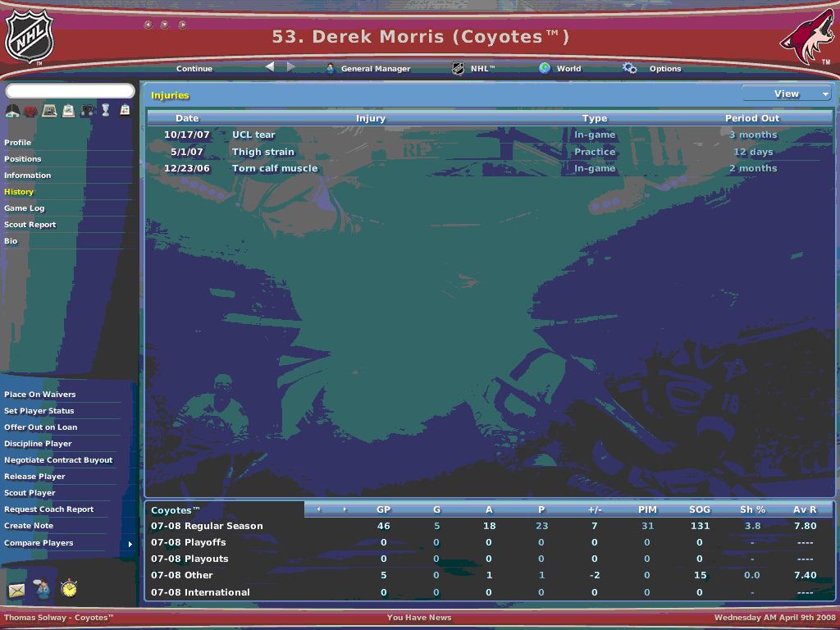
Task: Click the 07-08 Playoffs stats row
Action: pyautogui.click(x=490, y=543)
